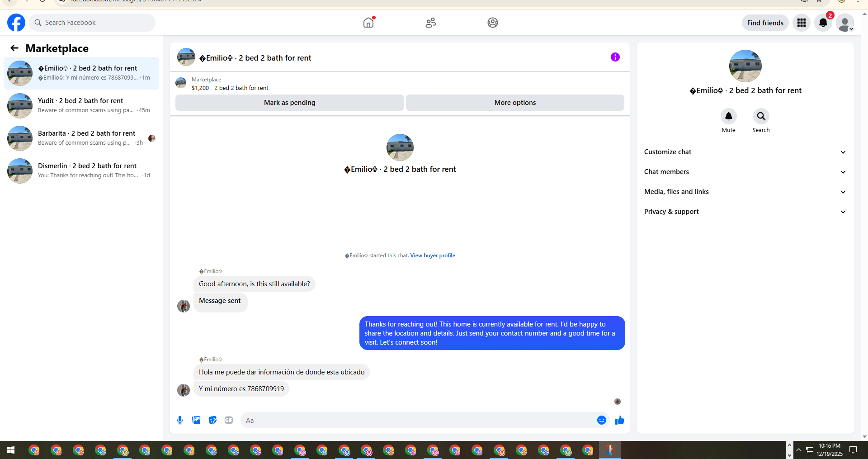The image size is (868, 459).
Task: Open the apps menu grid icon
Action: tap(802, 23)
